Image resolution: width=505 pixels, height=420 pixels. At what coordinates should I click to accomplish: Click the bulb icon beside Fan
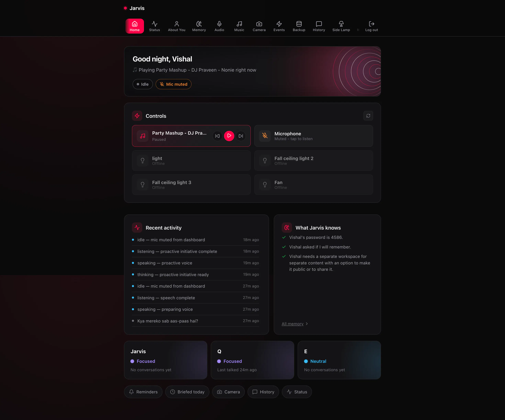(265, 185)
